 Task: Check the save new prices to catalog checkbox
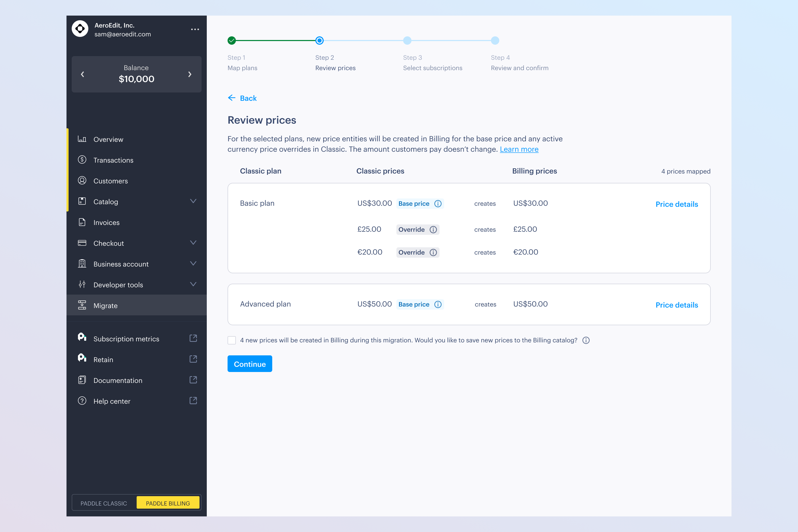[232, 340]
